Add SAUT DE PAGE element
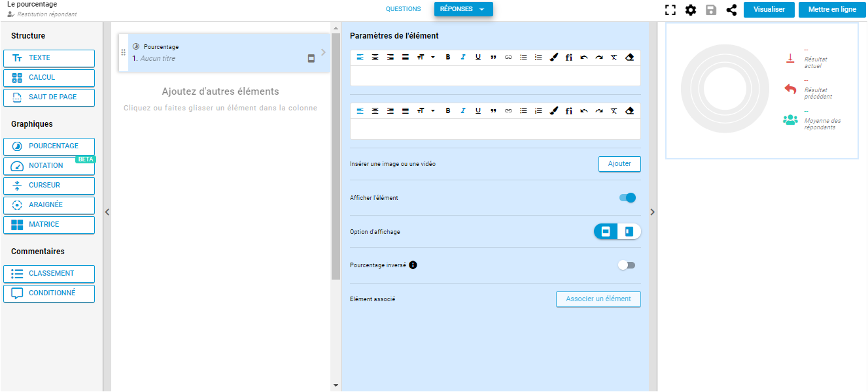Image resolution: width=868 pixels, height=392 pixels. [x=49, y=97]
